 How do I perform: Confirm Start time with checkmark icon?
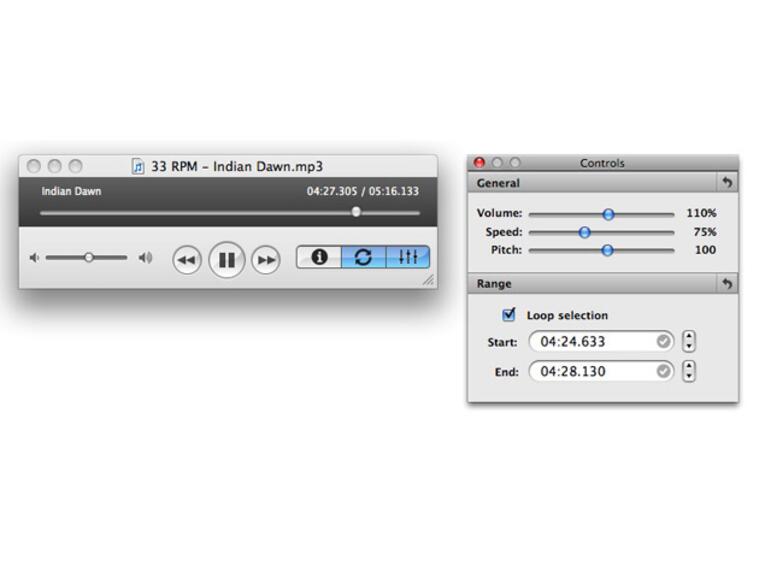pos(663,341)
